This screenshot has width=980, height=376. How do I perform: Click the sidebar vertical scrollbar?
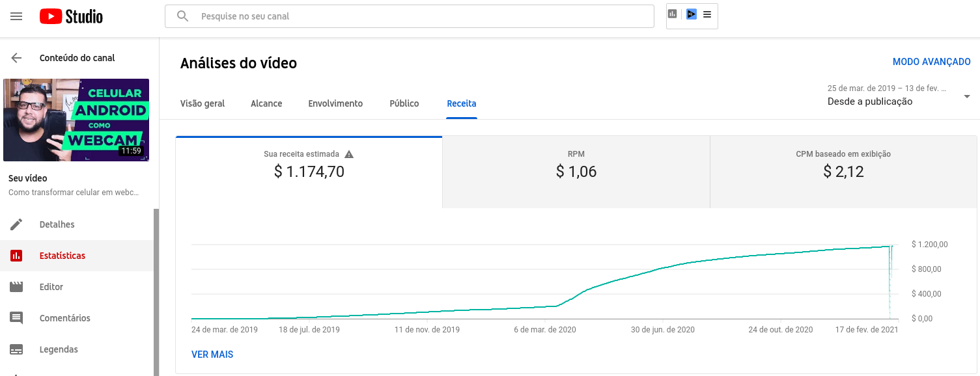coord(156,292)
